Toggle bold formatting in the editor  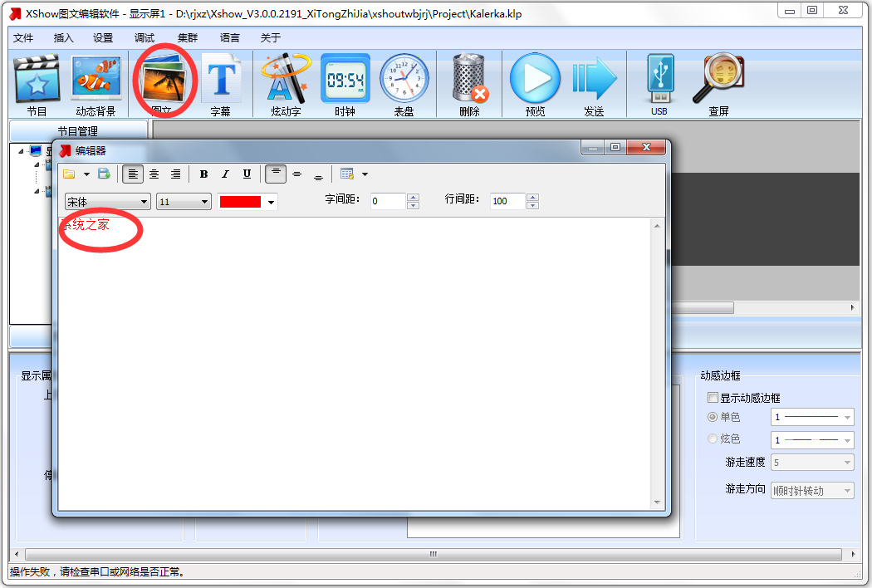point(203,174)
